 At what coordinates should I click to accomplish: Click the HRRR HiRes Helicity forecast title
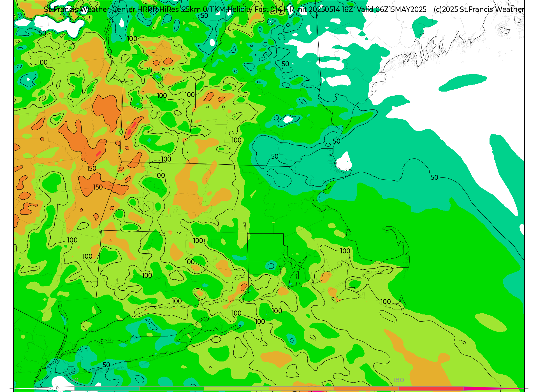235,10
